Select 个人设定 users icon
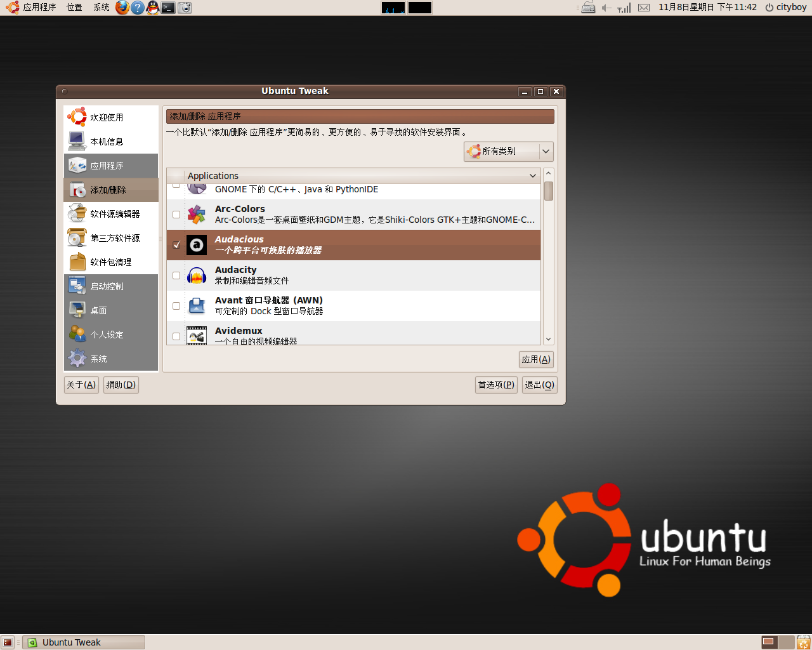812x650 pixels. pos(77,335)
